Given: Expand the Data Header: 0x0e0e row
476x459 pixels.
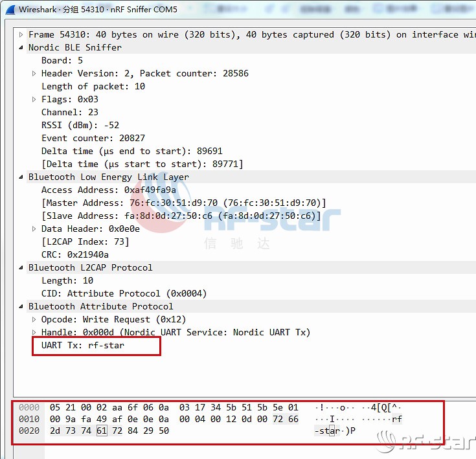Looking at the screenshot, I should click(x=34, y=229).
